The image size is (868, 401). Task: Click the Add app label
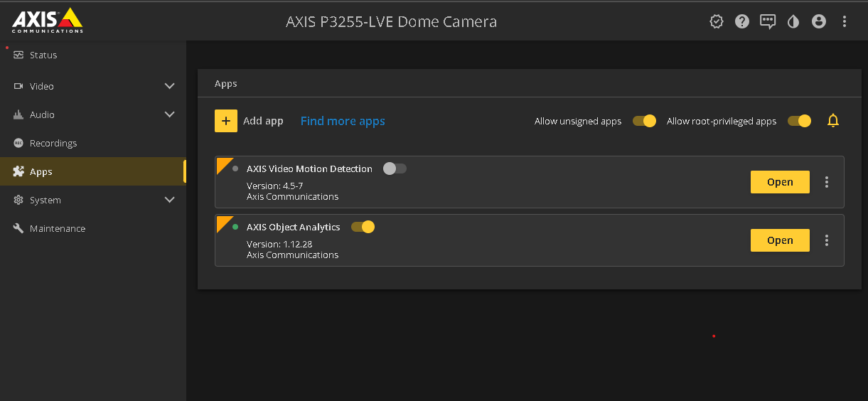click(x=263, y=121)
